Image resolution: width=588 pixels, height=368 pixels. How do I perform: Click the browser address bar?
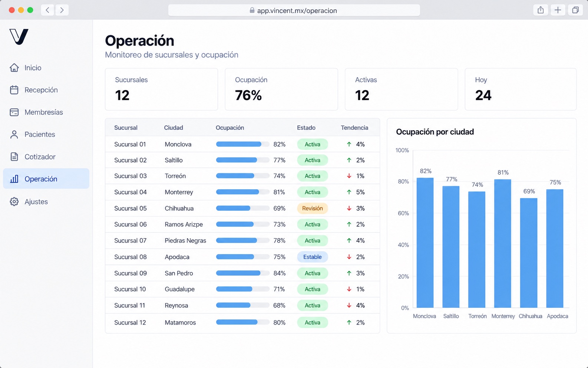coord(294,10)
